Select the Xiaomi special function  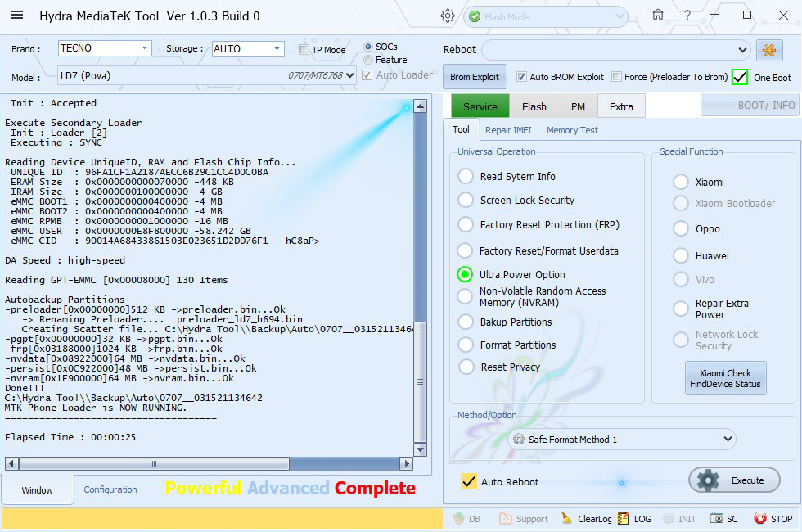[681, 182]
